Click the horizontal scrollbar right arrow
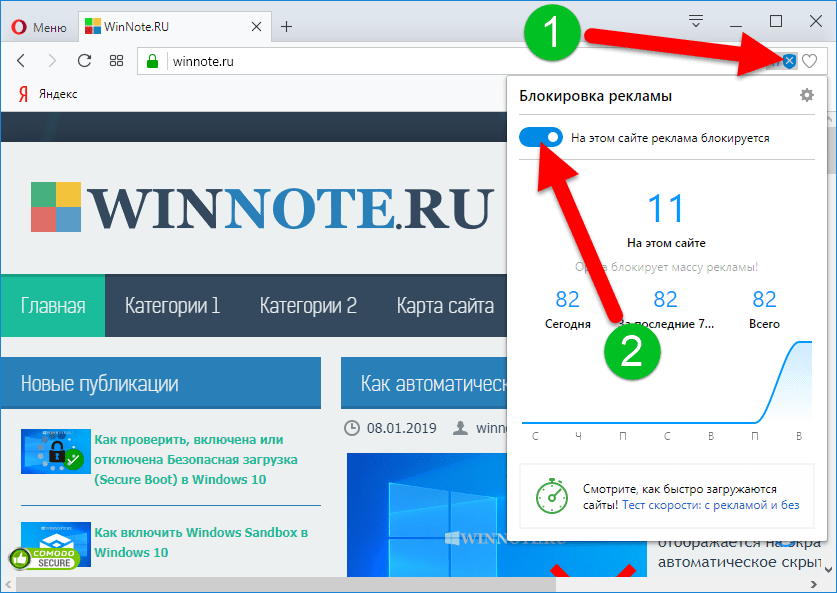The image size is (837, 593). pos(813,584)
